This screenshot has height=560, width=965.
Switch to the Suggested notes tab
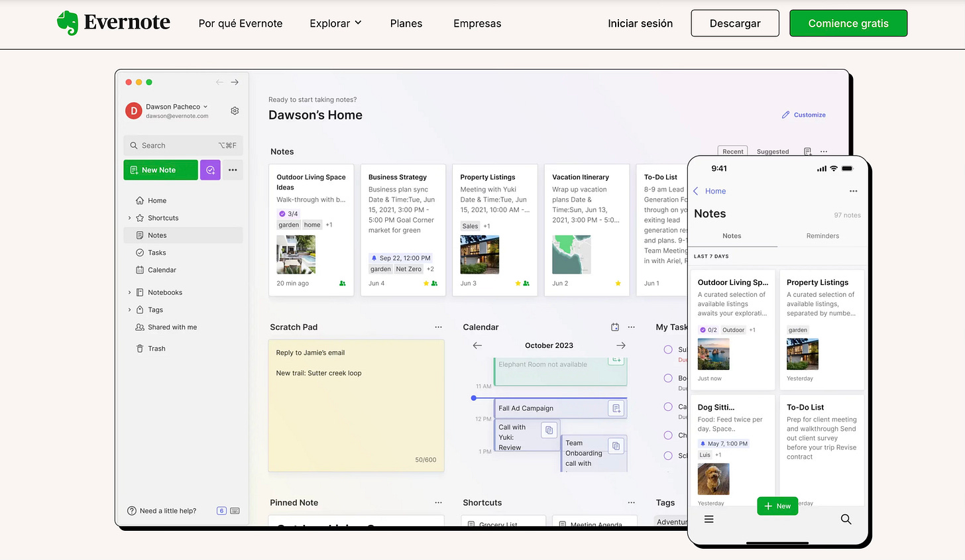tap(773, 152)
